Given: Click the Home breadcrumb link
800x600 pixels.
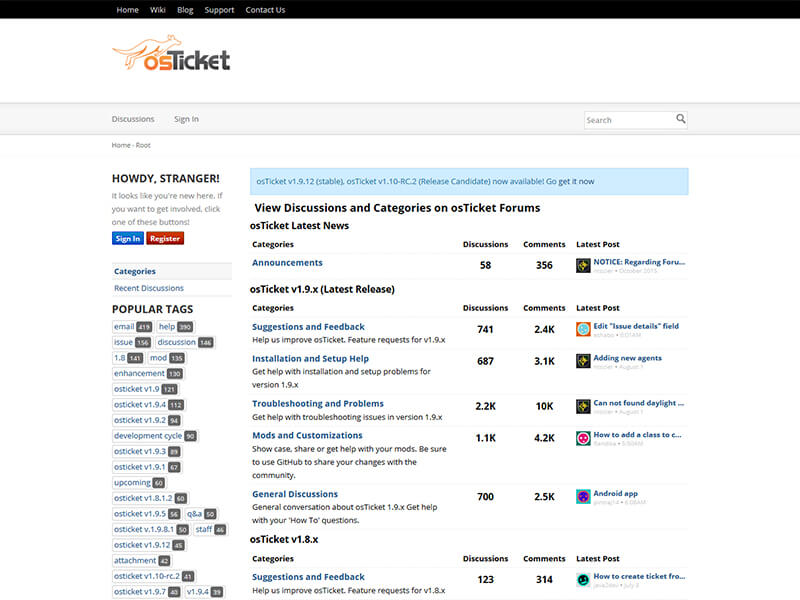Looking at the screenshot, I should (x=121, y=145).
